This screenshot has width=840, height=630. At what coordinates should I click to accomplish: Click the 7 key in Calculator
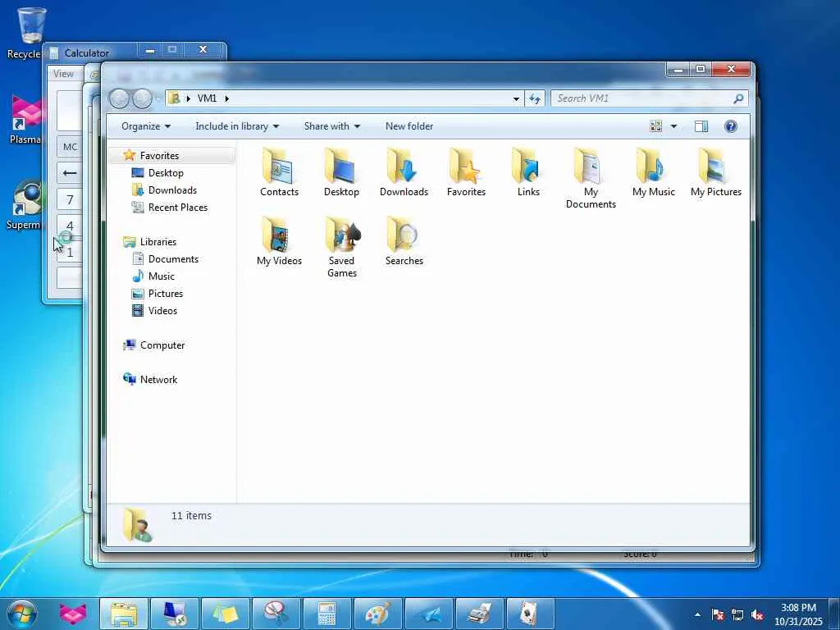point(71,200)
